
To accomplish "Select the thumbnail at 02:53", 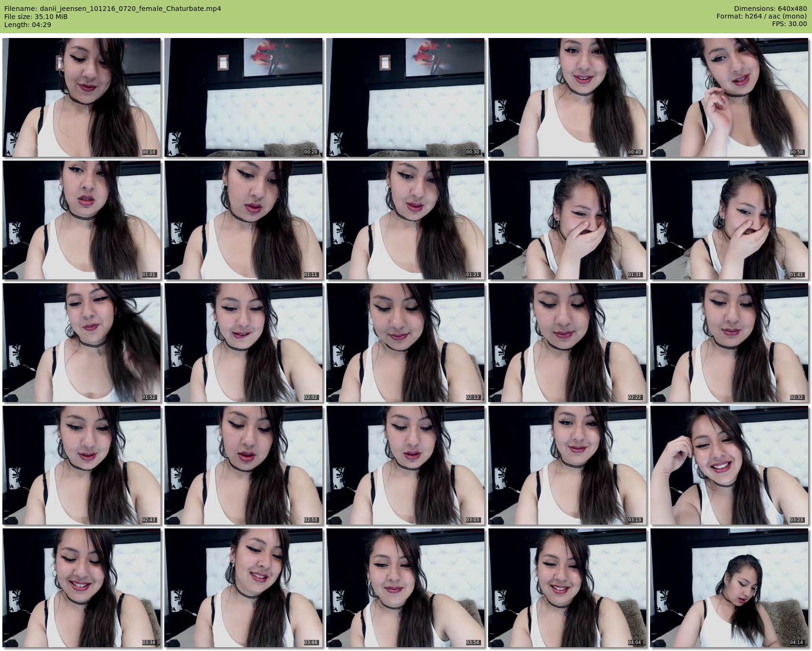I will click(244, 465).
